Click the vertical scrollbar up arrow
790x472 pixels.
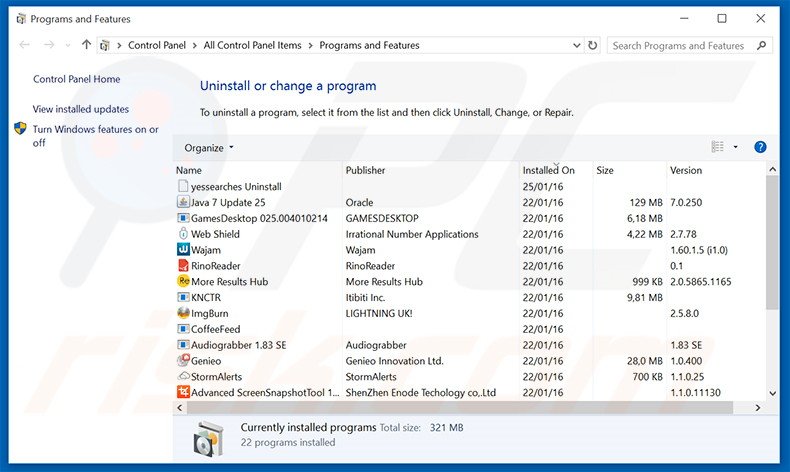click(772, 170)
